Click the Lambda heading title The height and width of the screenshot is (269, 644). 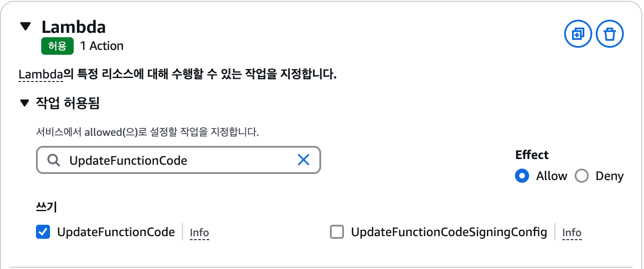click(x=73, y=27)
